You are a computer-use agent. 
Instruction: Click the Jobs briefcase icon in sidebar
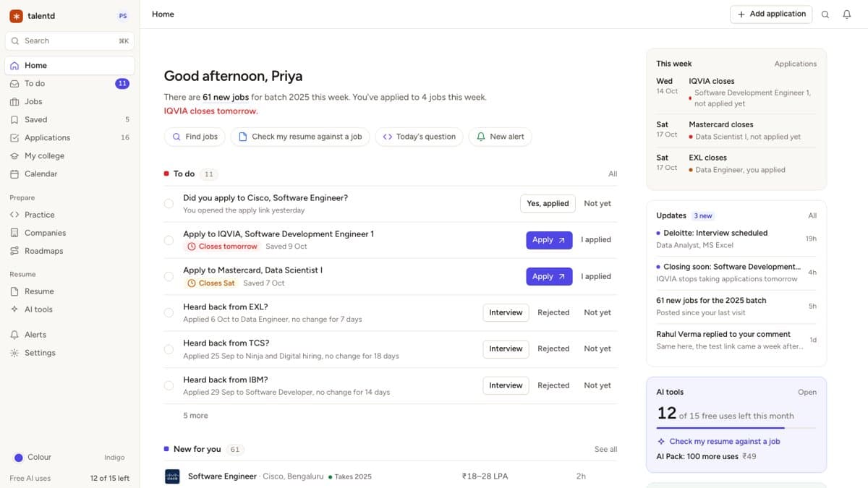tap(14, 101)
